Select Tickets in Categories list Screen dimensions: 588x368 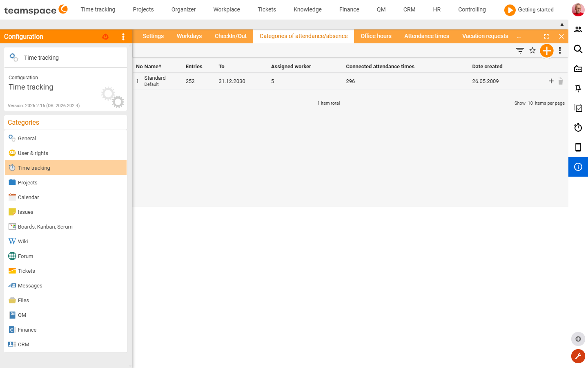(66, 271)
